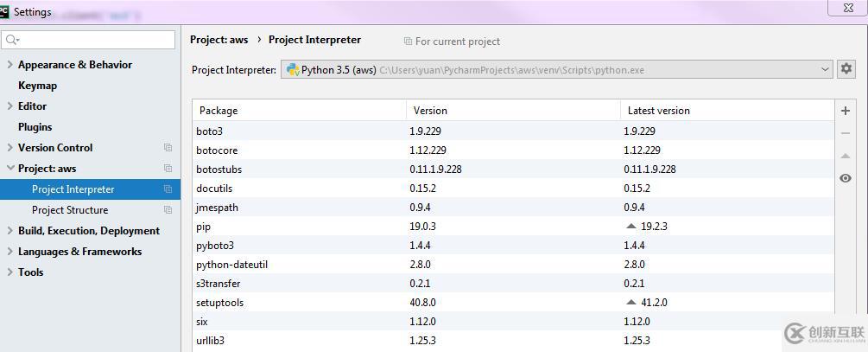Expand the Appearance & Behavior node
Screen dimensions: 868x352
click(x=10, y=65)
